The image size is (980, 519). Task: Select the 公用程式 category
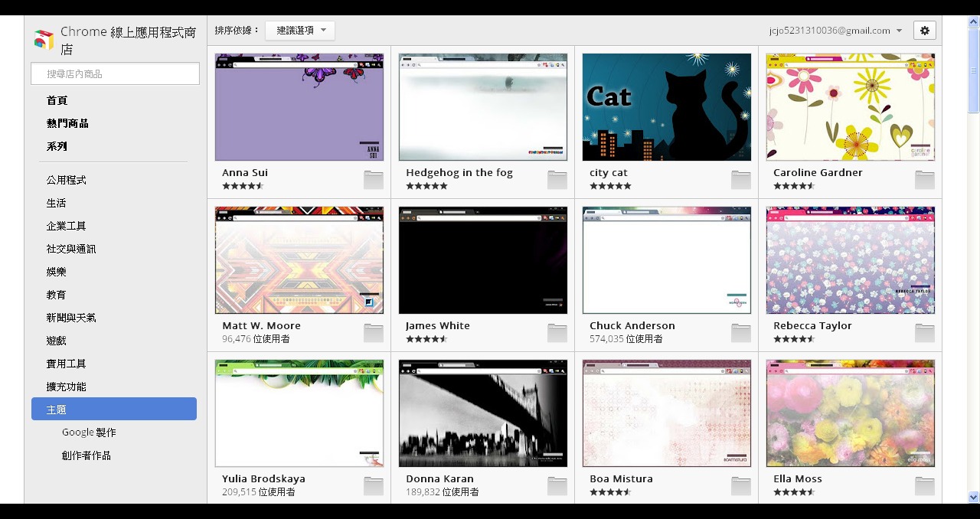click(x=67, y=180)
